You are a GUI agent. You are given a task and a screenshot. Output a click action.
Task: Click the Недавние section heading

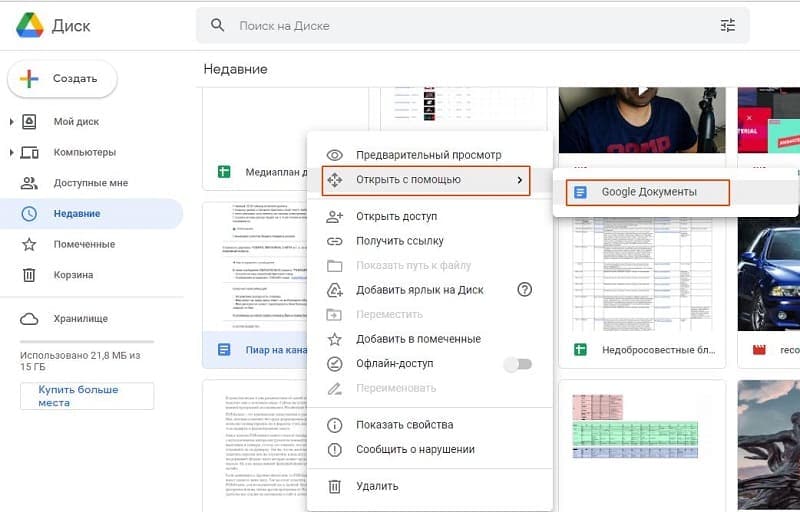235,69
